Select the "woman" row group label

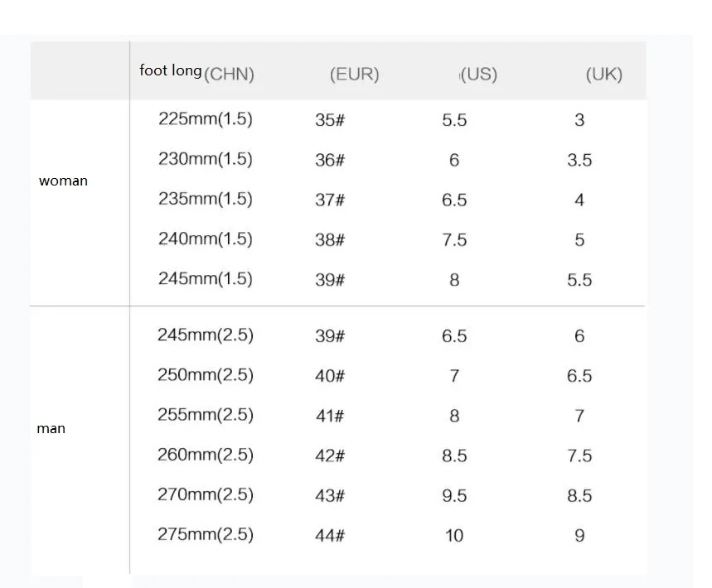pyautogui.click(x=63, y=181)
